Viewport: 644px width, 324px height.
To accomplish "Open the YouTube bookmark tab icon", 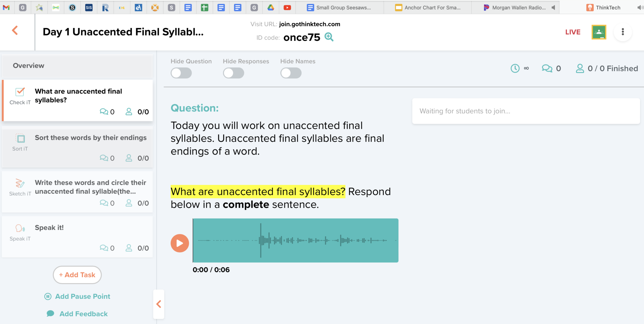I will (287, 8).
